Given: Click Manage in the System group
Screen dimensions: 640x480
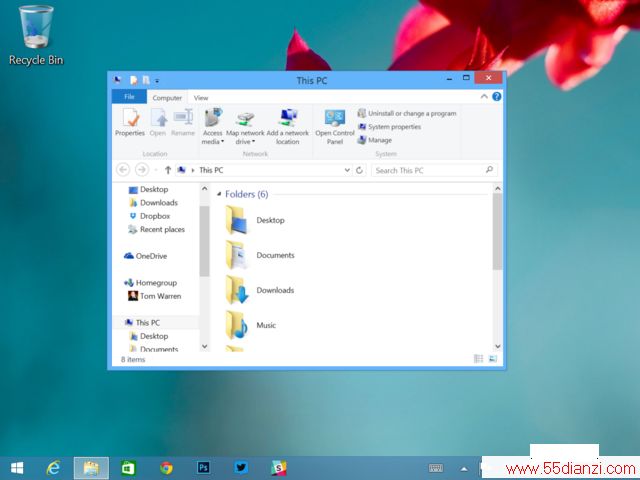Looking at the screenshot, I should coord(375,140).
